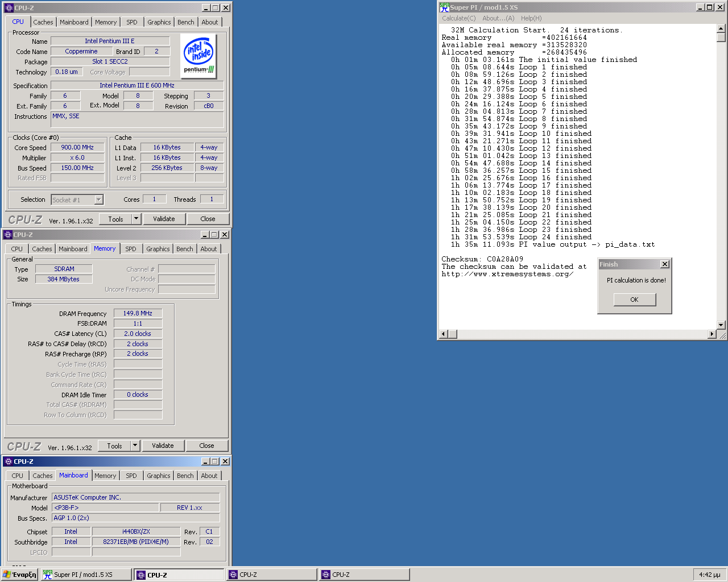Click top CPU-Z window title icon
728x582 pixels.
pos(9,8)
